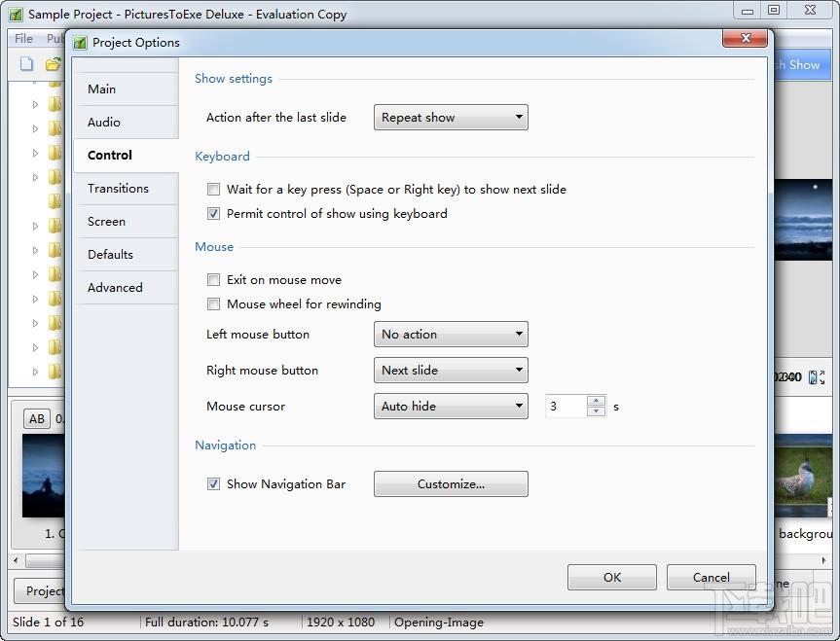Viewport: 840px width, 641px height.
Task: Open Left mouse button action dropdown
Action: click(451, 335)
